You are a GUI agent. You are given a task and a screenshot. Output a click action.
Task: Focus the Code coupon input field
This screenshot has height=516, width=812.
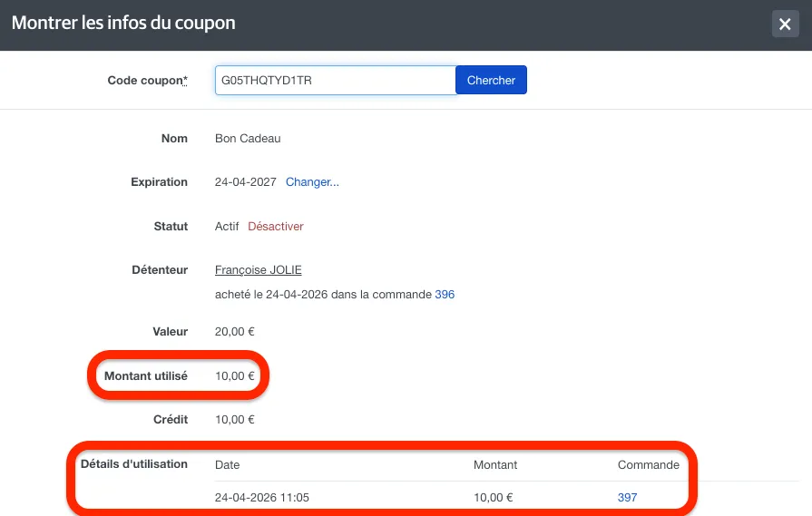[336, 80]
